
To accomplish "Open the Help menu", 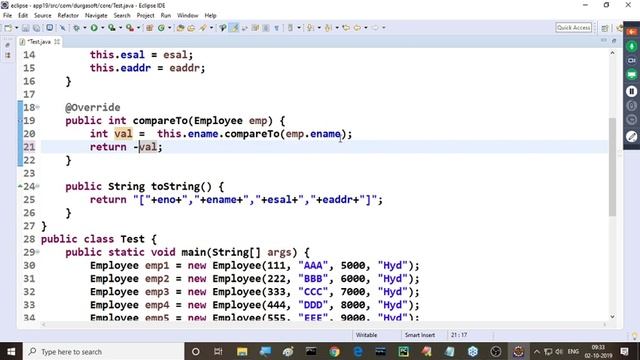I will coord(210,16).
